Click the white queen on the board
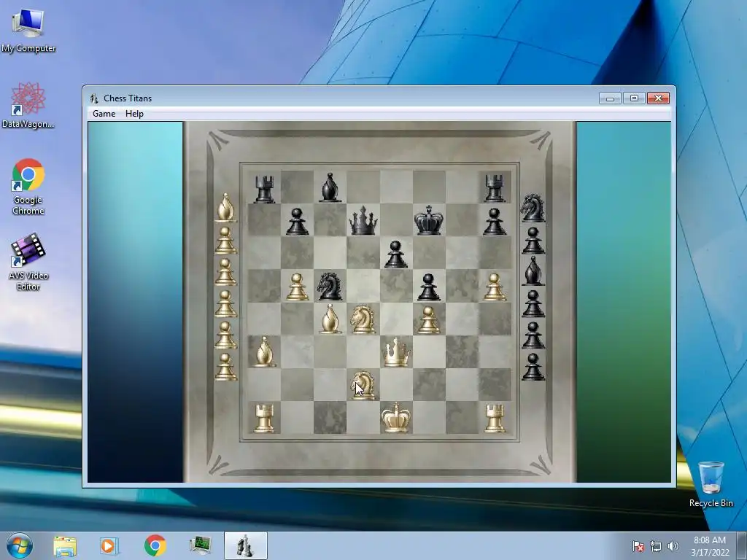The height and width of the screenshot is (560, 747). pyautogui.click(x=396, y=352)
